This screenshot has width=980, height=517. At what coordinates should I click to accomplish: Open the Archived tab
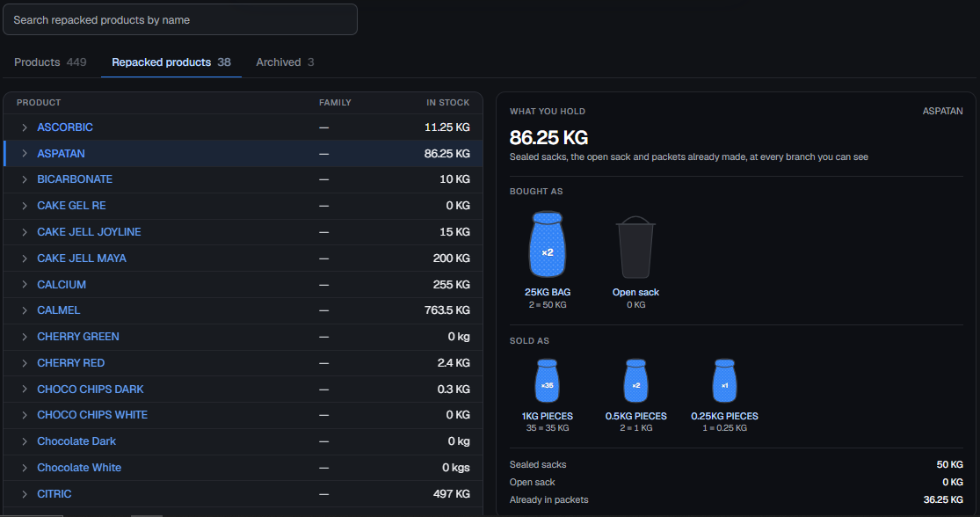coord(285,62)
